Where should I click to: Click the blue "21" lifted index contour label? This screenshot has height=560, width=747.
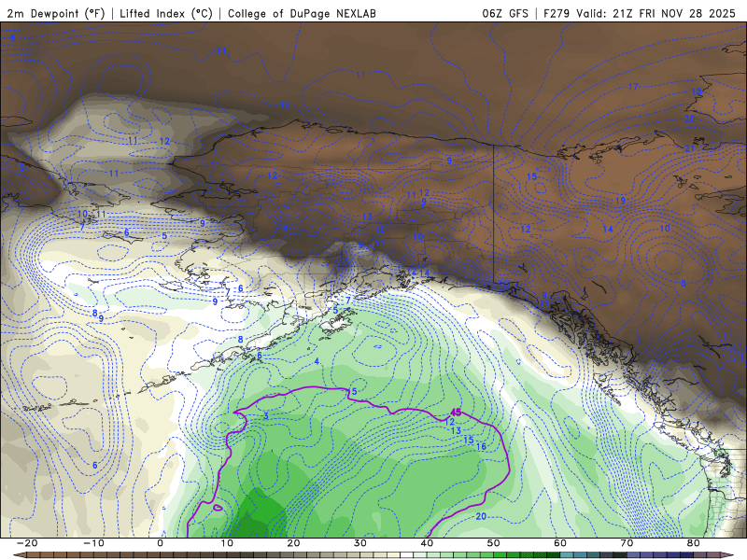click(x=690, y=148)
